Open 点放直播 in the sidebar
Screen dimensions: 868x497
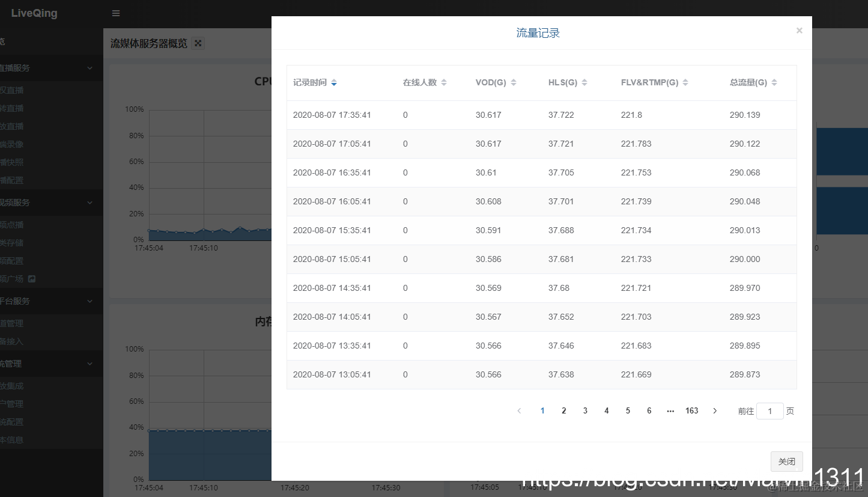(x=12, y=126)
